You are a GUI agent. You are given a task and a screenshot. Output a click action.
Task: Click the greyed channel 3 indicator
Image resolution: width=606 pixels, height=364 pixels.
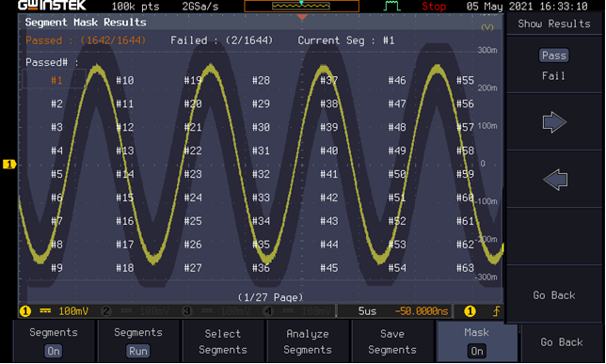coord(187,311)
